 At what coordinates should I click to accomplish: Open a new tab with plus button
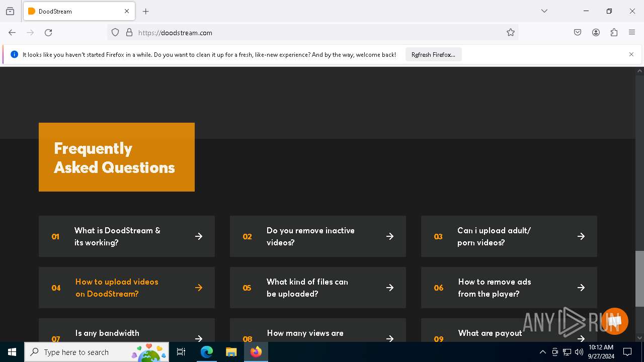pyautogui.click(x=146, y=11)
